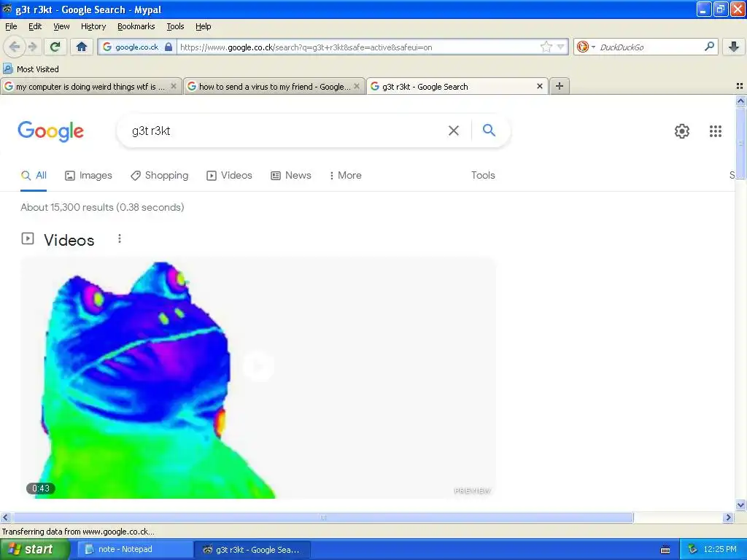Select the All results tab
This screenshot has width=747, height=560.
[x=34, y=175]
